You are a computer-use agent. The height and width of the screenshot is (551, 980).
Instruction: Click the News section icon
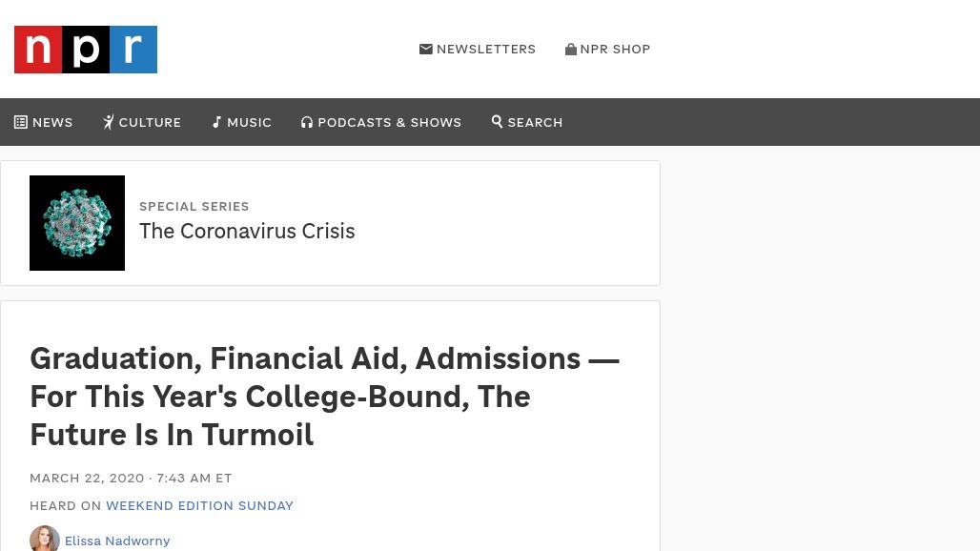(21, 122)
